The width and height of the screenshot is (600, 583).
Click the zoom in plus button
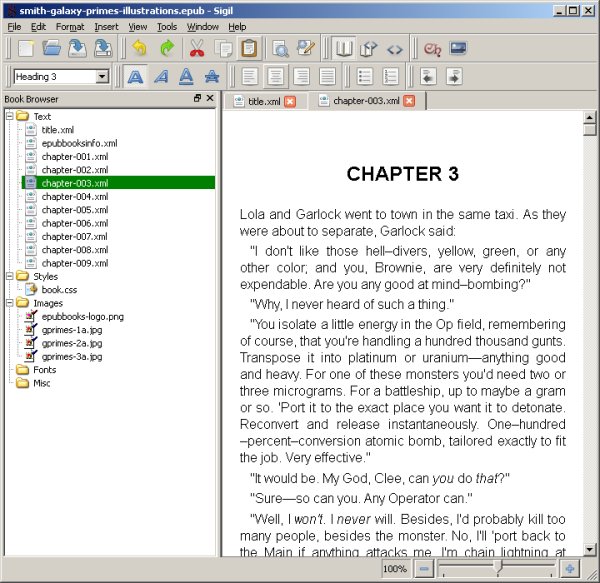569,568
